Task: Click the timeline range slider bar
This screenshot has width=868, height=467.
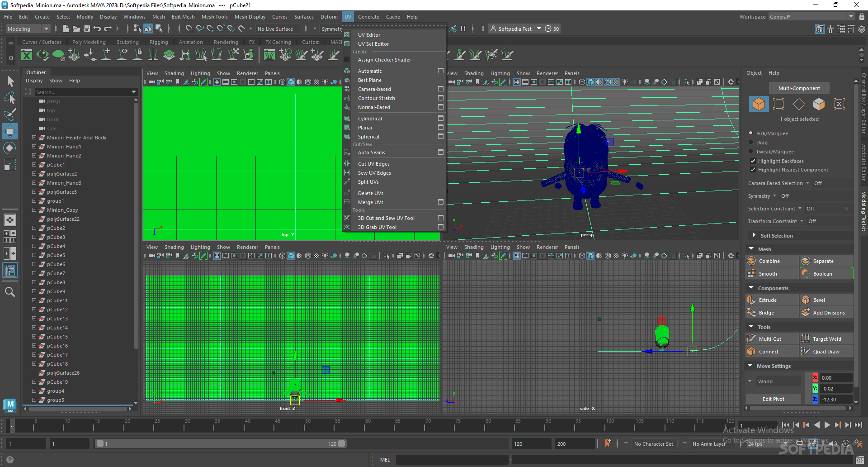Action: 220,443
